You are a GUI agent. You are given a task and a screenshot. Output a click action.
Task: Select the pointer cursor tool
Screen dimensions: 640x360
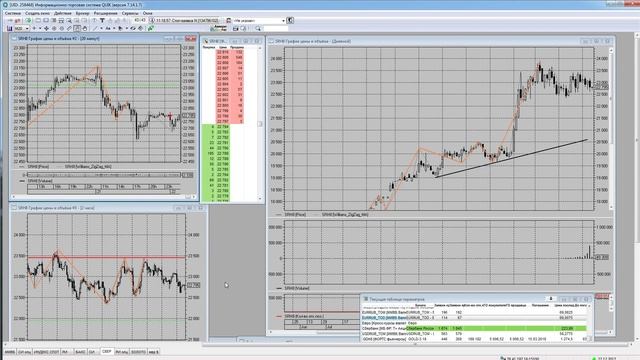click(120, 29)
